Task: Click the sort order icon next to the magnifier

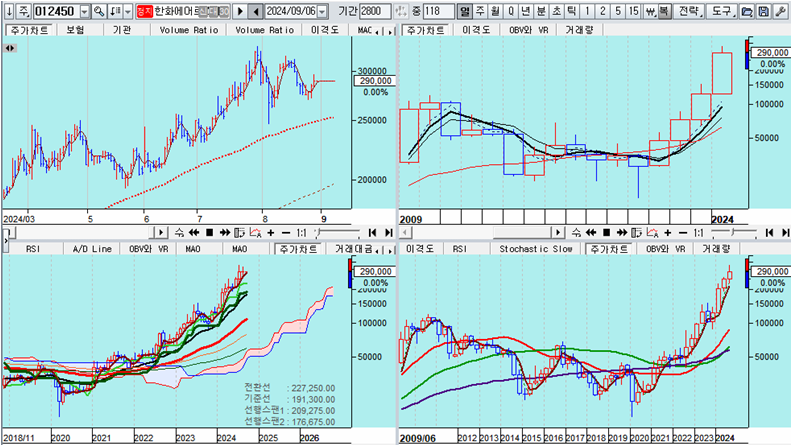Action: 116,11
